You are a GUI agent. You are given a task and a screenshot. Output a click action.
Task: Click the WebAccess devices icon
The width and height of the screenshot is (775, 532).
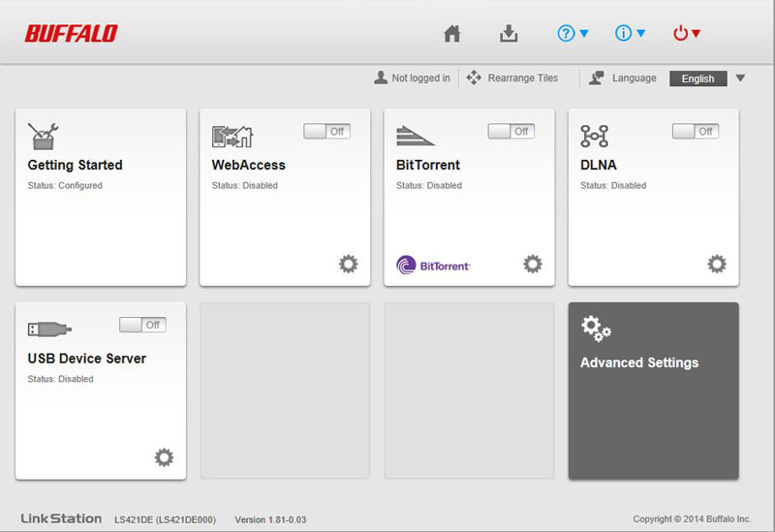[232, 137]
